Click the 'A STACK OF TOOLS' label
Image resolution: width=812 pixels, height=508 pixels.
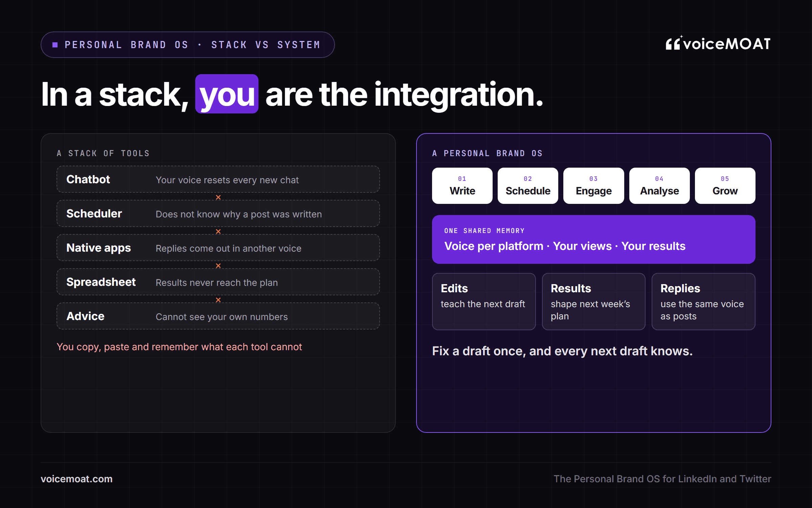[103, 153]
